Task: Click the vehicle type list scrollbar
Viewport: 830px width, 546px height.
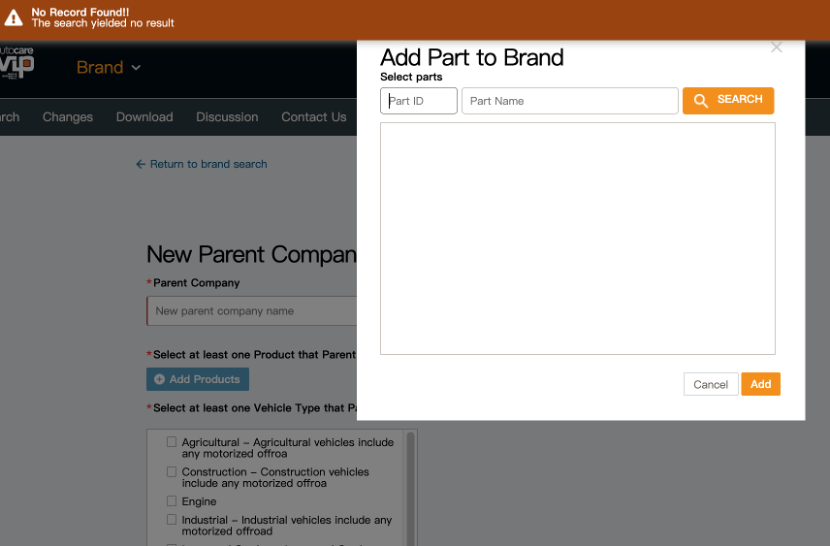Action: coord(410,488)
